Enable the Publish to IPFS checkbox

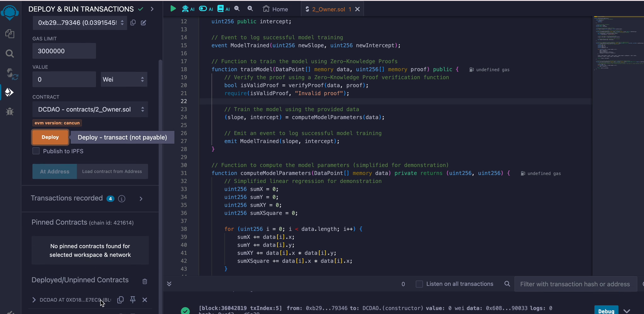(x=36, y=151)
